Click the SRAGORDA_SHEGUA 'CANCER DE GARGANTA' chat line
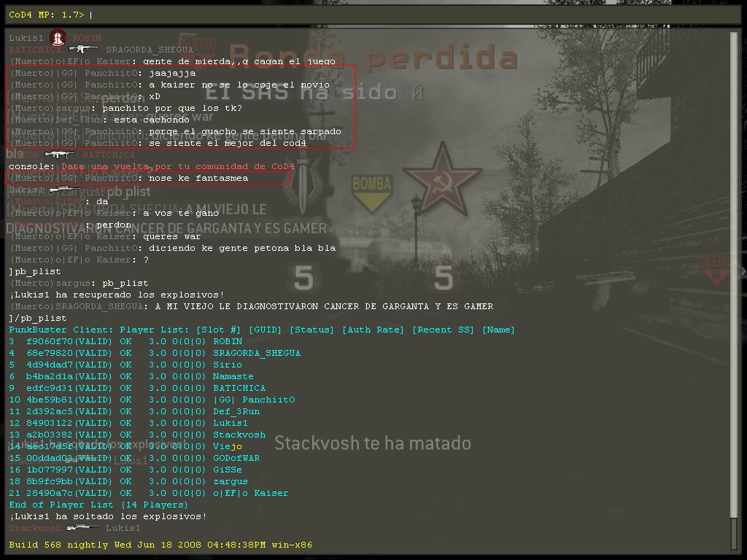Viewport: 747px width, 560px height. click(x=251, y=306)
